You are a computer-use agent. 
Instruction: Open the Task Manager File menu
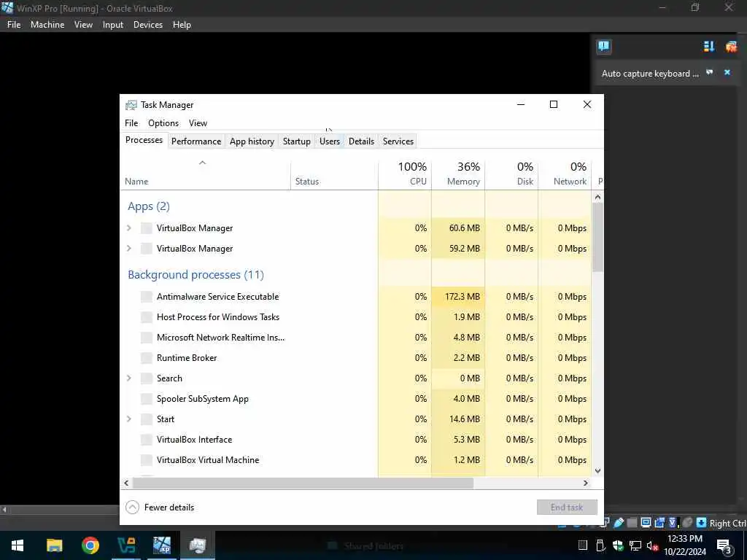pyautogui.click(x=131, y=122)
